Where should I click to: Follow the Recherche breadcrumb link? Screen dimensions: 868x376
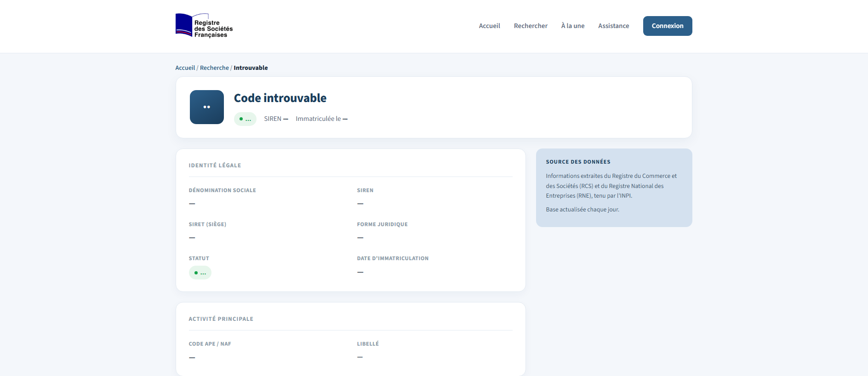[x=214, y=68]
